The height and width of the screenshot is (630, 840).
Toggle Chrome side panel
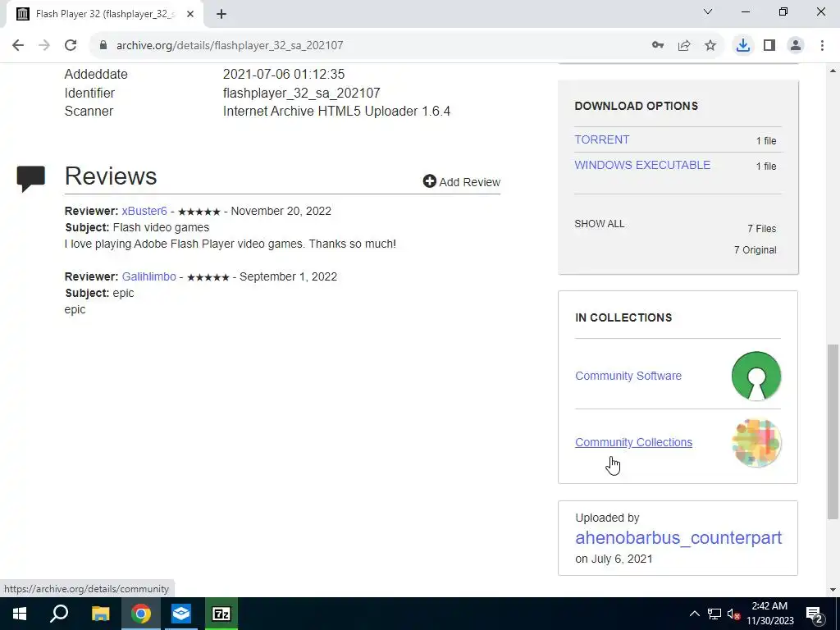tap(769, 46)
